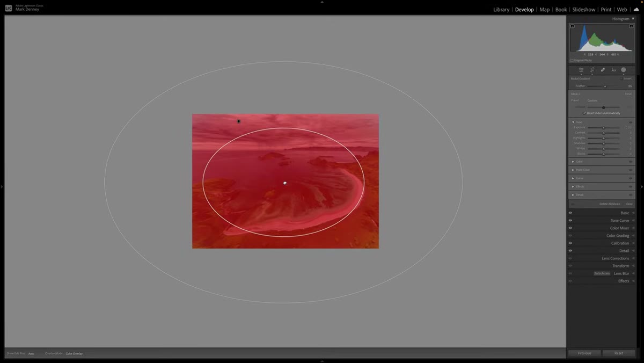644x363 pixels.
Task: Click the radial gradient center pin
Action: [285, 183]
